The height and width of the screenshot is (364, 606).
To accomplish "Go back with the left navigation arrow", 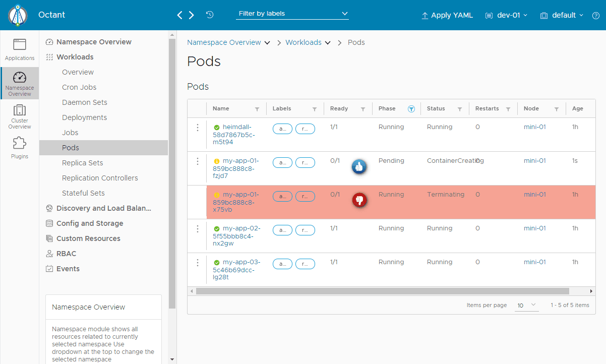I will pyautogui.click(x=180, y=15).
